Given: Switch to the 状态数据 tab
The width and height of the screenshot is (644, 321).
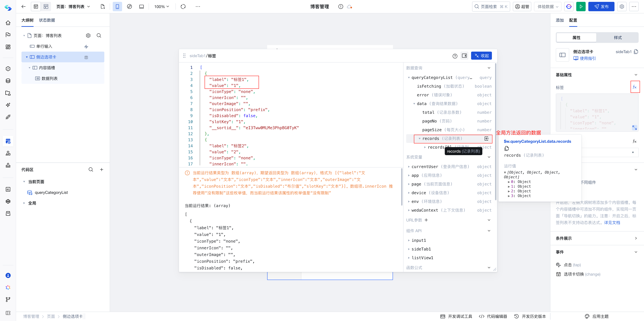Looking at the screenshot, I should [47, 20].
